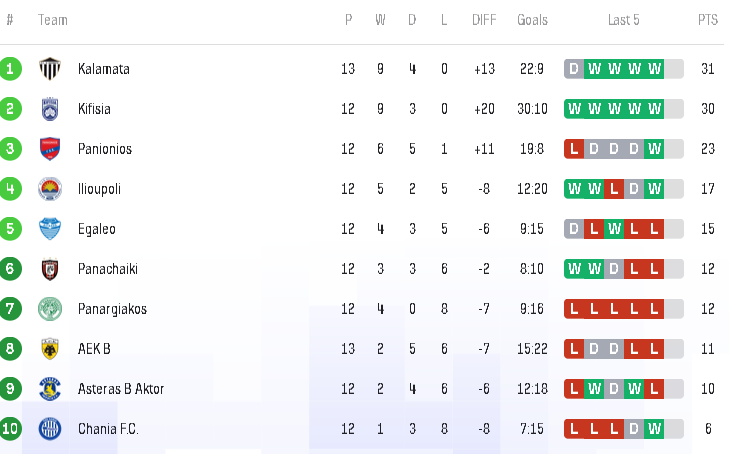Select the Panargiakos green round logo
Image resolution: width=729 pixels, height=454 pixels.
coord(50,309)
